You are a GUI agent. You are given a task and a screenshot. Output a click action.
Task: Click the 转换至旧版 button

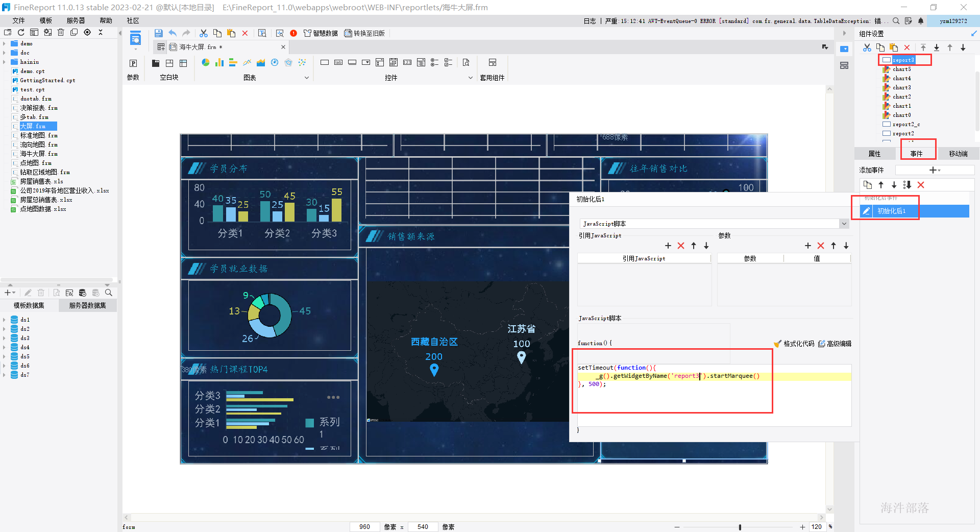tap(364, 33)
